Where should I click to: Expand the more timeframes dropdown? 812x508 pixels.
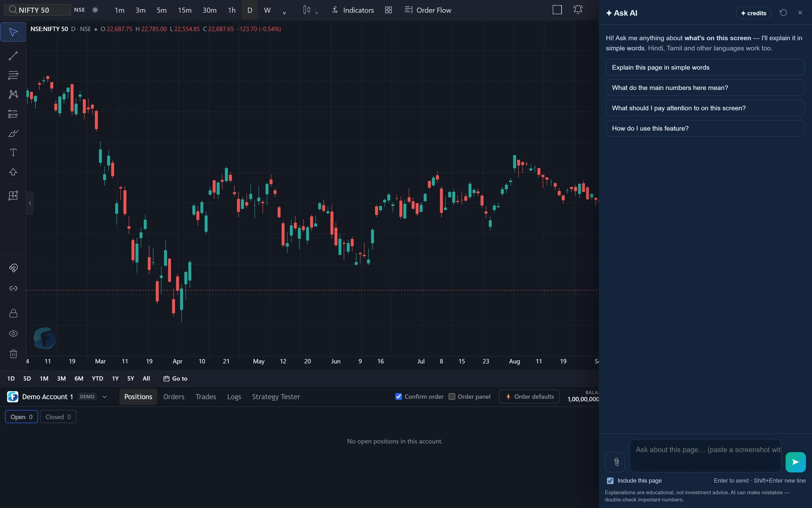[x=284, y=12]
